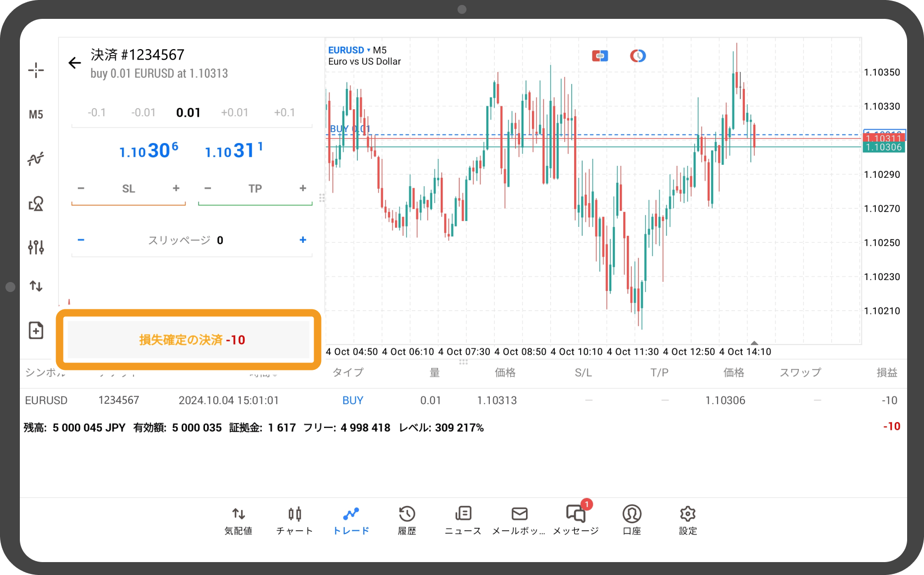Tap the SL input field
Image resolution: width=924 pixels, height=575 pixels.
pyautogui.click(x=129, y=189)
